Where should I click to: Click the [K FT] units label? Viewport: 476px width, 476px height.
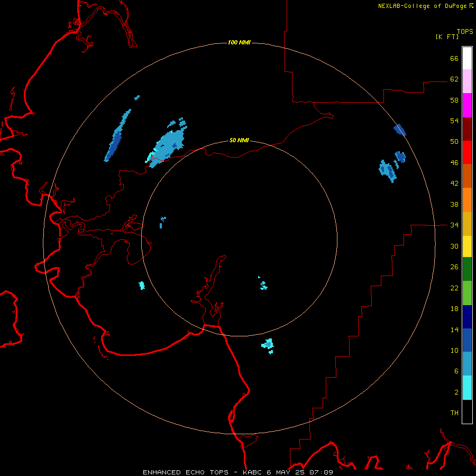click(x=447, y=36)
